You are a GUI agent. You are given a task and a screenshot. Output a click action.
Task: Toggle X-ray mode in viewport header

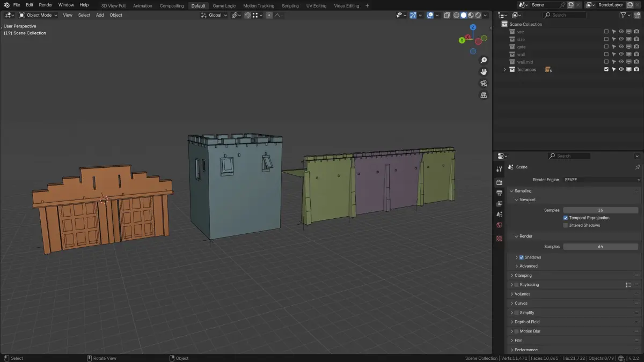pyautogui.click(x=447, y=15)
